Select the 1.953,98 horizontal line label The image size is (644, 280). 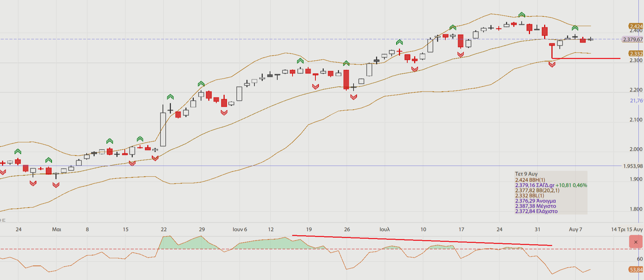point(633,166)
